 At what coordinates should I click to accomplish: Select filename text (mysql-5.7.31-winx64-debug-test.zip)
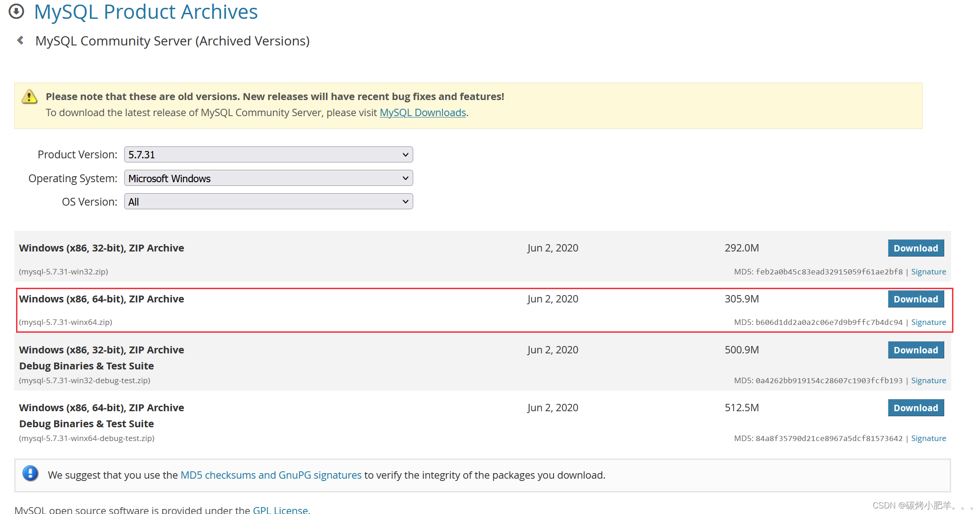[x=86, y=438]
